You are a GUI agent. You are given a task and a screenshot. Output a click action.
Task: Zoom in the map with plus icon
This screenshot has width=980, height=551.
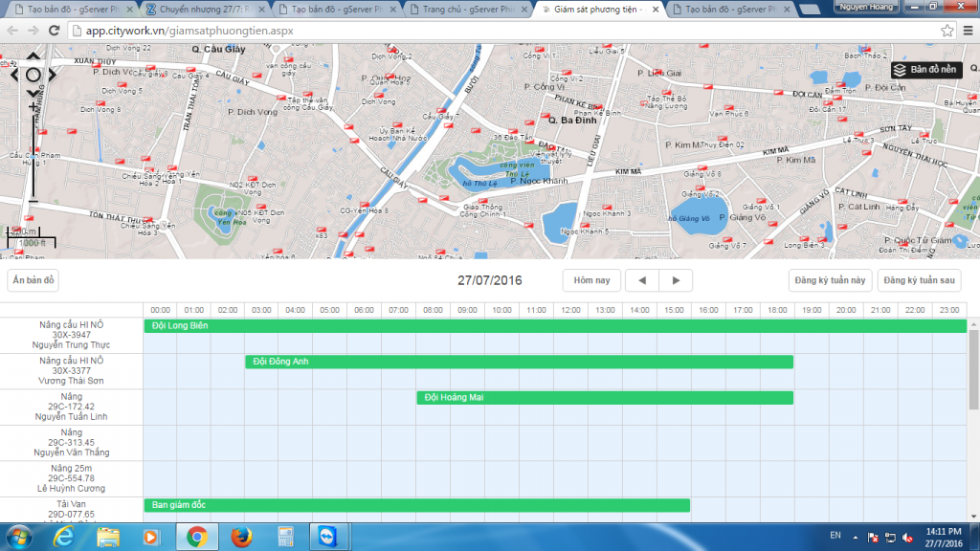tap(33, 107)
